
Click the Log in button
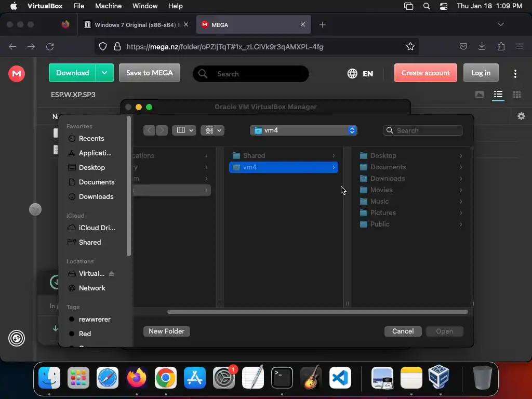click(481, 73)
